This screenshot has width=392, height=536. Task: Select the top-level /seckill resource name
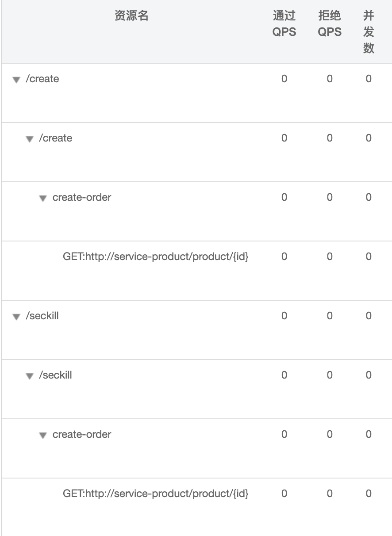(42, 316)
